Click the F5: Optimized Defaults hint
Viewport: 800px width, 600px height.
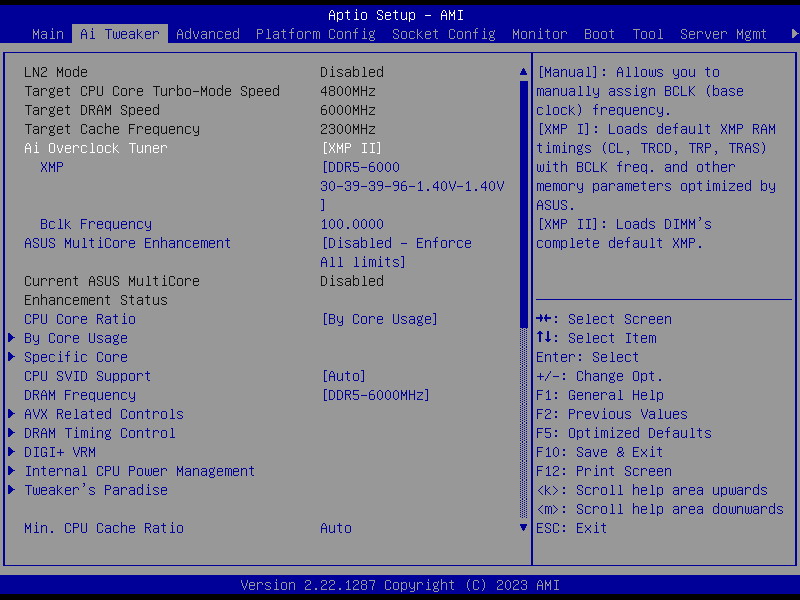pyautogui.click(x=624, y=433)
